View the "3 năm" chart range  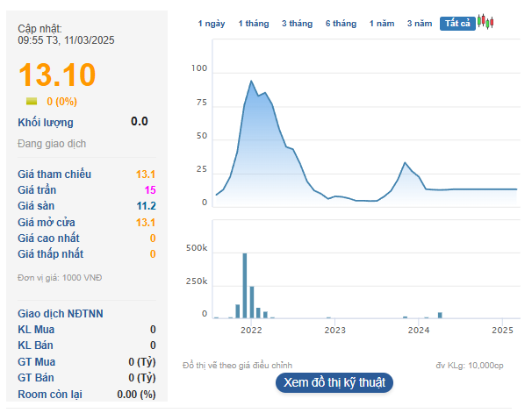[420, 24]
